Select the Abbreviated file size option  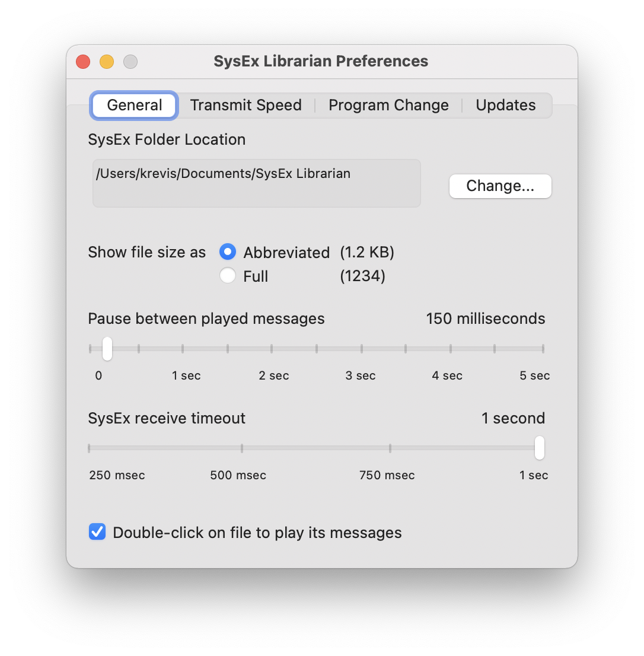(227, 252)
